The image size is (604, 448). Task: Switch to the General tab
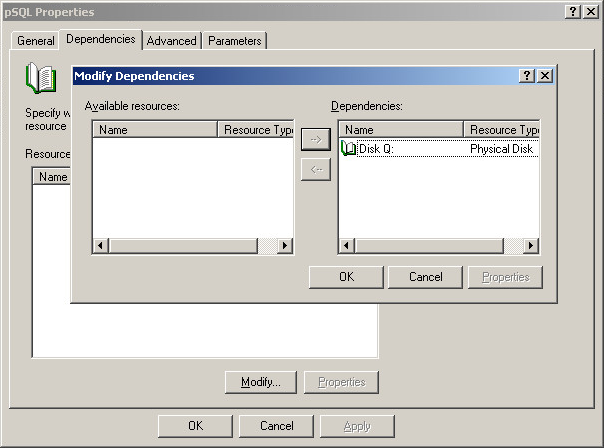(x=35, y=41)
